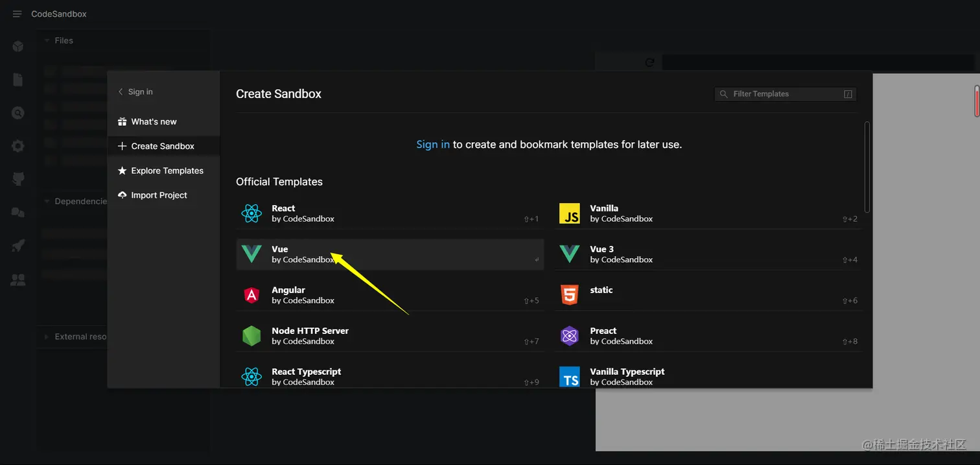Image resolution: width=980 pixels, height=465 pixels.
Task: Open the GitHub icon in the sidebar
Action: coord(18,180)
